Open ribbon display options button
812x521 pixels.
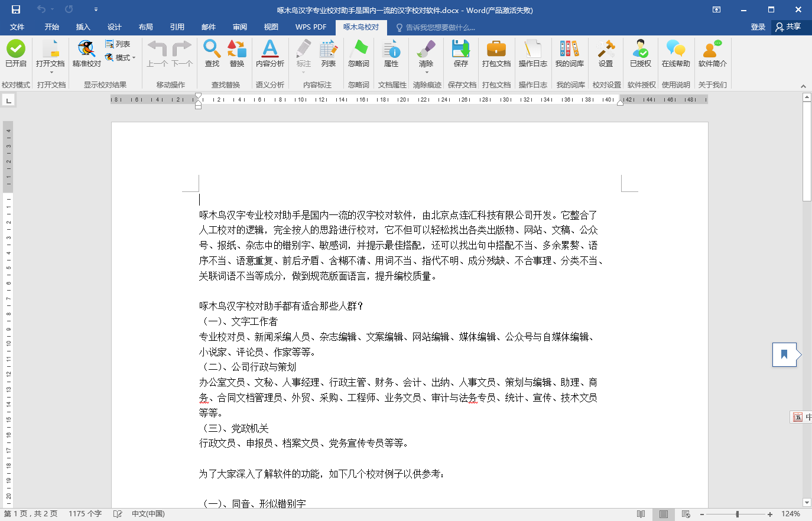pos(716,9)
